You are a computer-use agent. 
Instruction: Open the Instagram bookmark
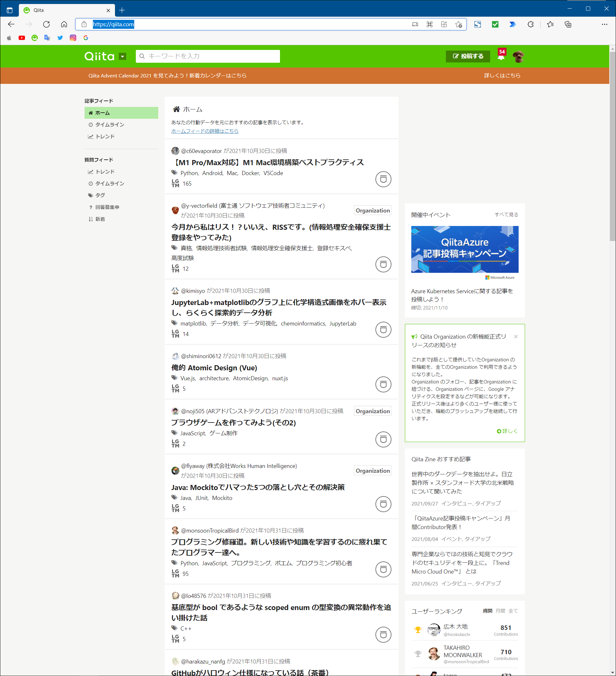coord(73,38)
